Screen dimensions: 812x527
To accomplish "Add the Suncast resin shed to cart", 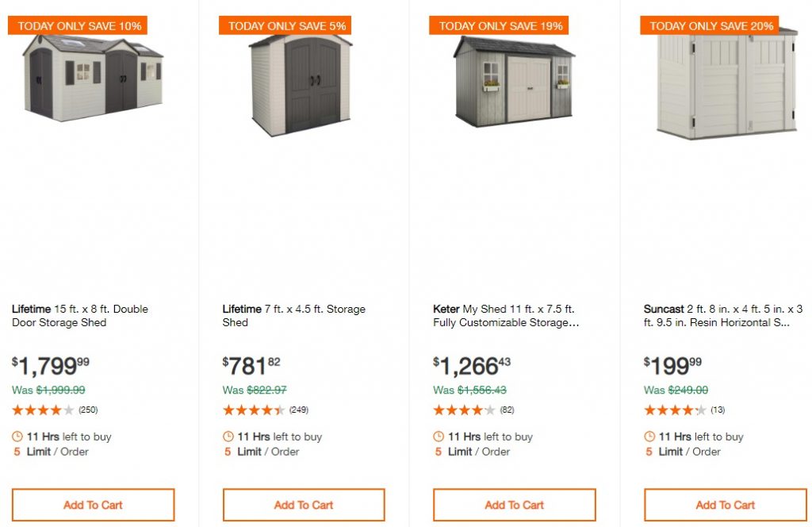I will pos(726,505).
